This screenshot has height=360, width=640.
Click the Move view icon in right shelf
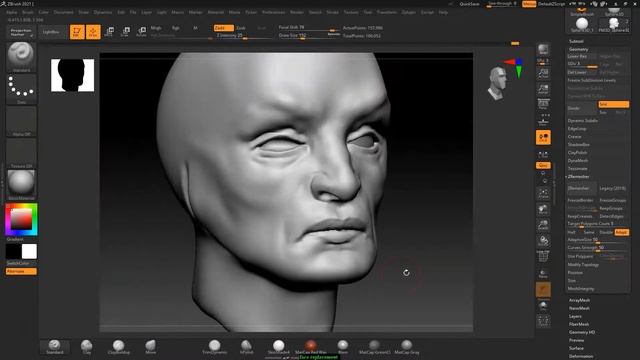coord(543,210)
